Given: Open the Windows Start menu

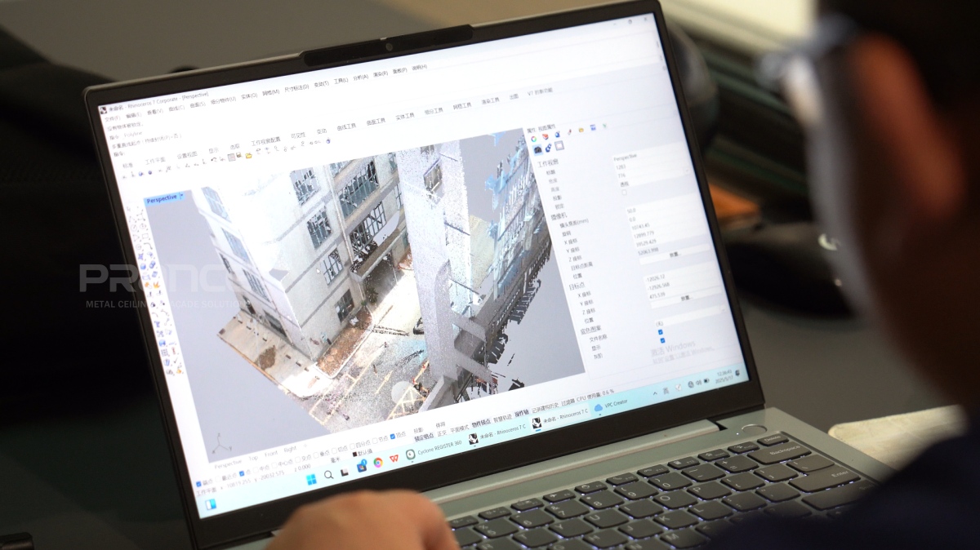Looking at the screenshot, I should (x=311, y=480).
